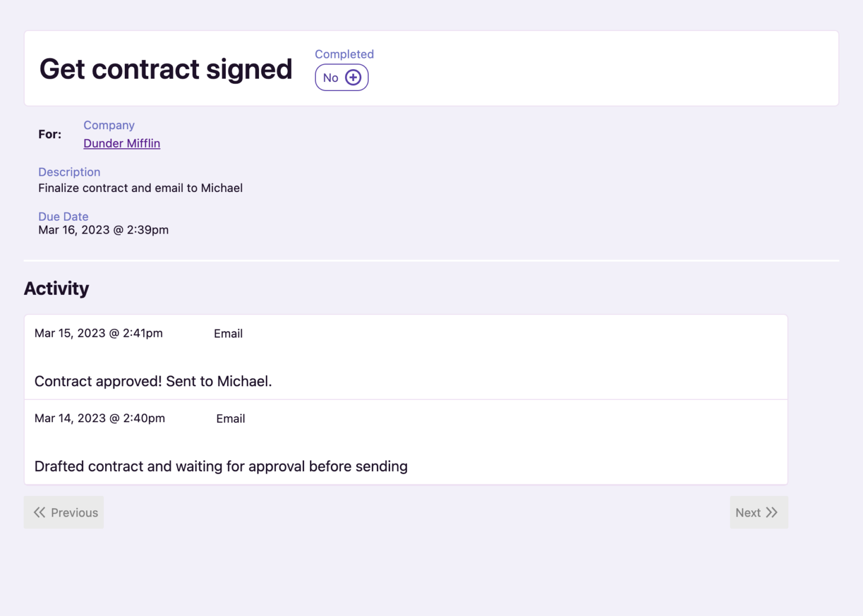Click the plus circle icon beside No
Image resolution: width=863 pixels, height=616 pixels.
353,77
